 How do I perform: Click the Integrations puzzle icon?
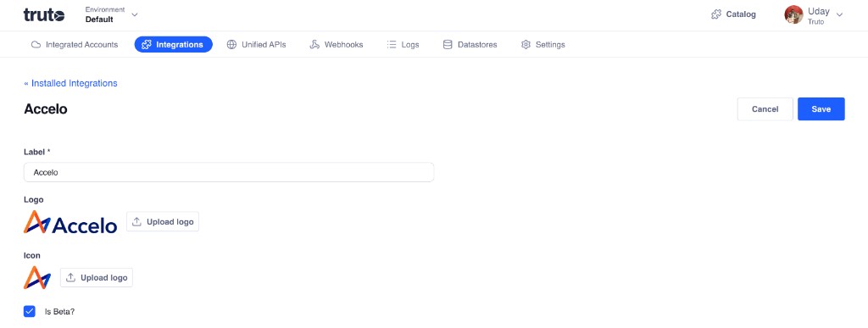pyautogui.click(x=147, y=45)
